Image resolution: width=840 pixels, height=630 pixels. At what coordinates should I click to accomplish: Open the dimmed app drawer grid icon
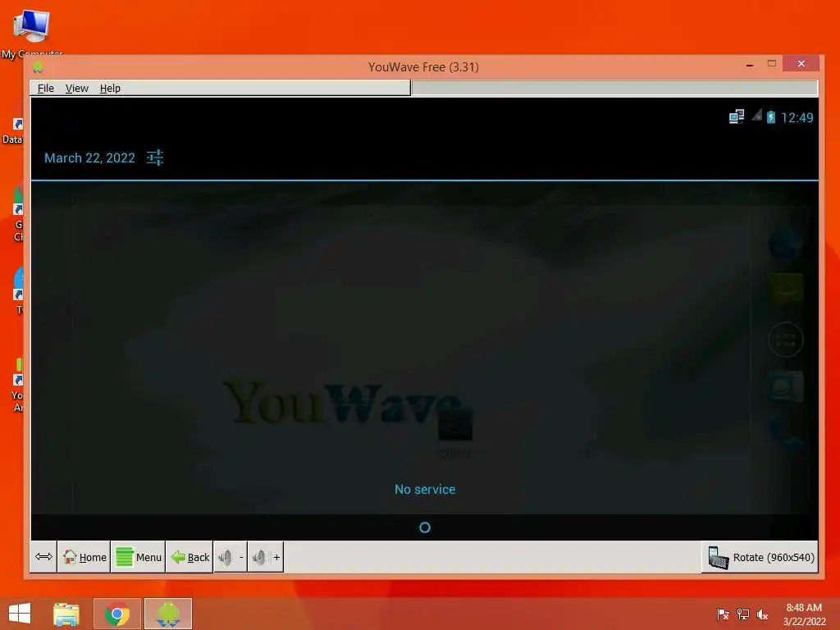(786, 340)
